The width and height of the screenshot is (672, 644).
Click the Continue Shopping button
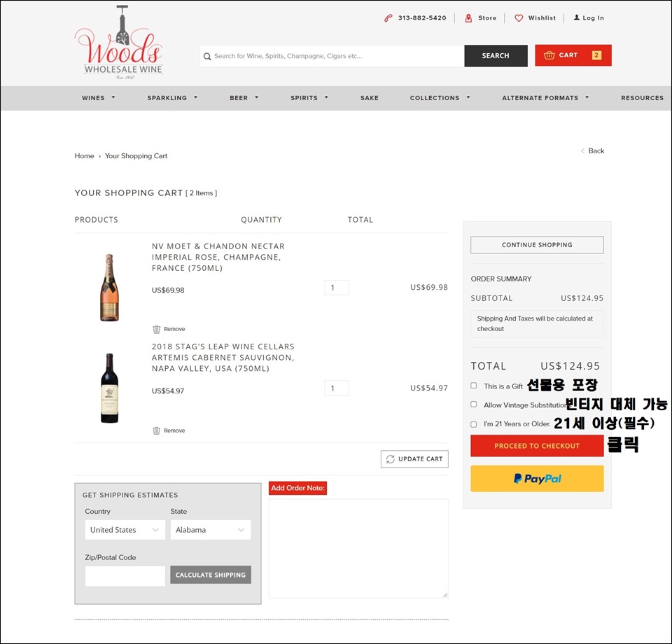tap(537, 245)
